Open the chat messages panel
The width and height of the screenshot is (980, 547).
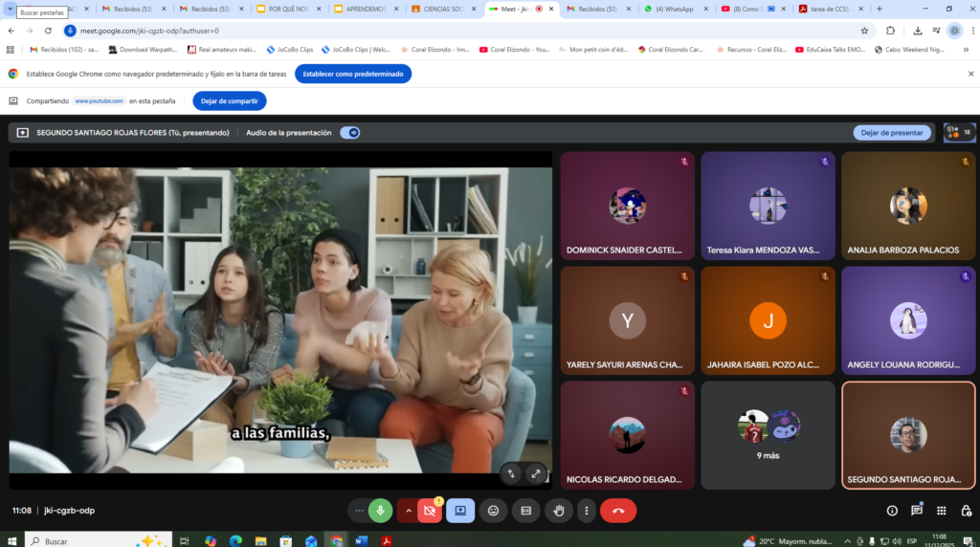click(x=917, y=511)
